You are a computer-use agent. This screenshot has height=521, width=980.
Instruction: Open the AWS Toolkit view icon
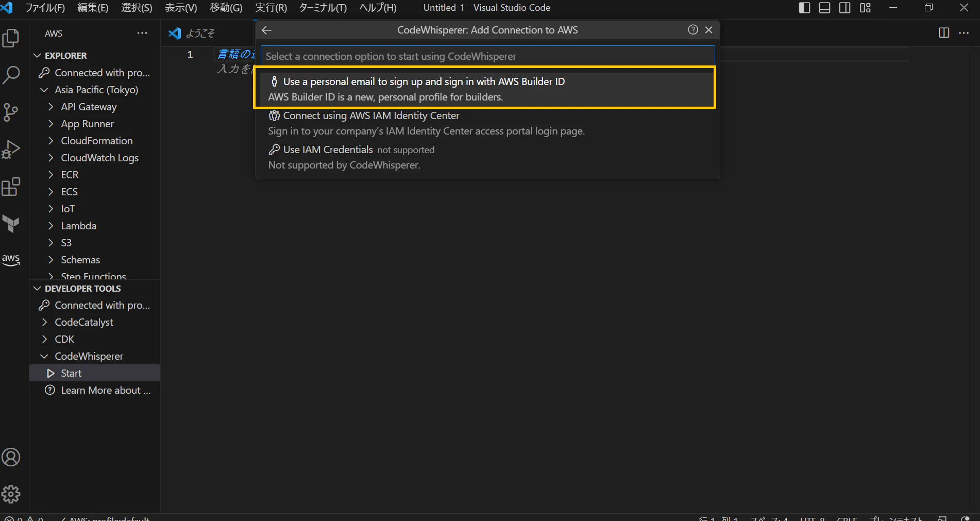coord(11,260)
